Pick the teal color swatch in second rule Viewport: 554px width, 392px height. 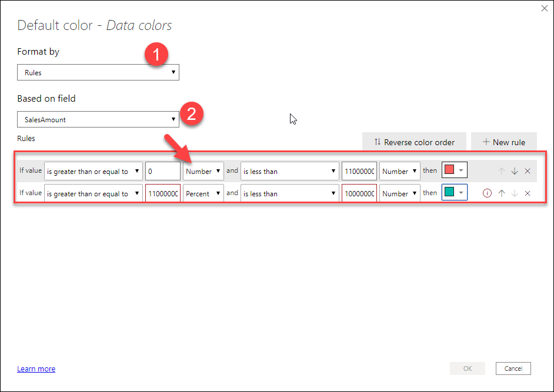pos(454,193)
